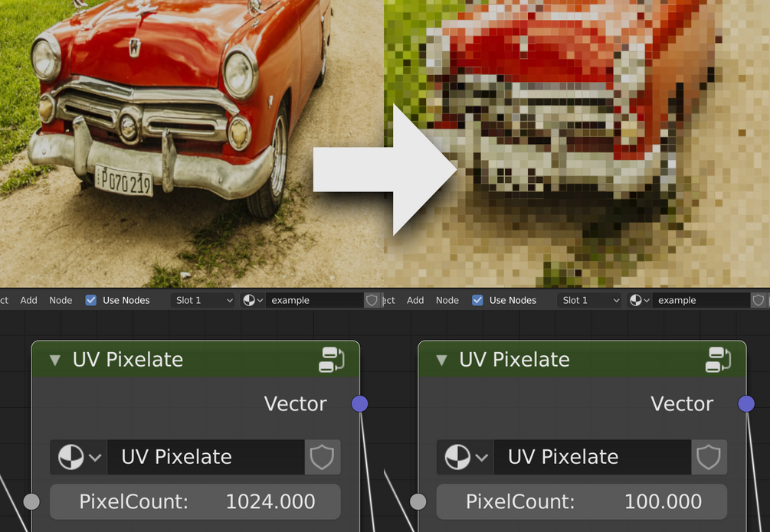
Task: Click Vector output socket on left node
Action: (x=359, y=404)
